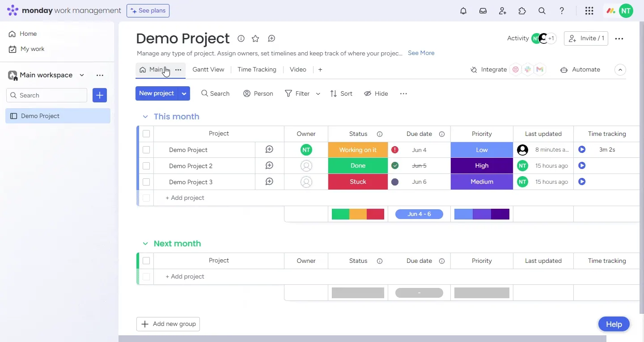The height and width of the screenshot is (342, 644).
Task: Switch to the Gantt View tab
Action: point(208,70)
